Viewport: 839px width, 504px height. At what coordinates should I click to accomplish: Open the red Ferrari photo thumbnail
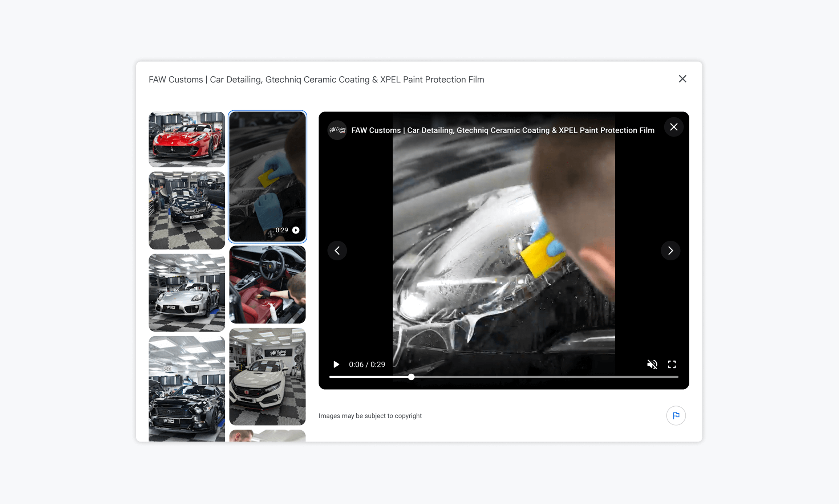click(x=187, y=139)
